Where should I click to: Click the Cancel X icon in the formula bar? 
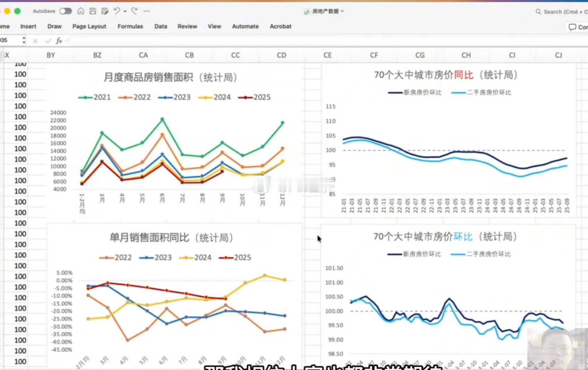click(x=35, y=41)
